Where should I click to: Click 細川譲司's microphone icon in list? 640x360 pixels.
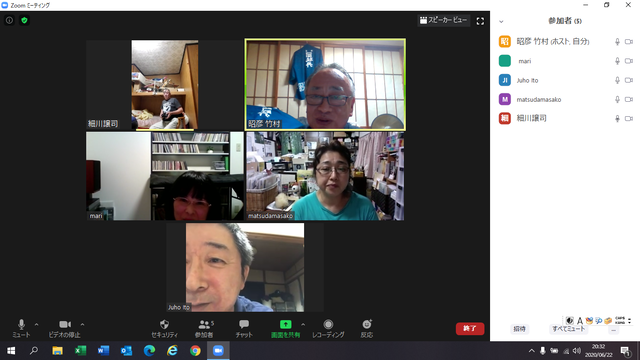pos(617,118)
